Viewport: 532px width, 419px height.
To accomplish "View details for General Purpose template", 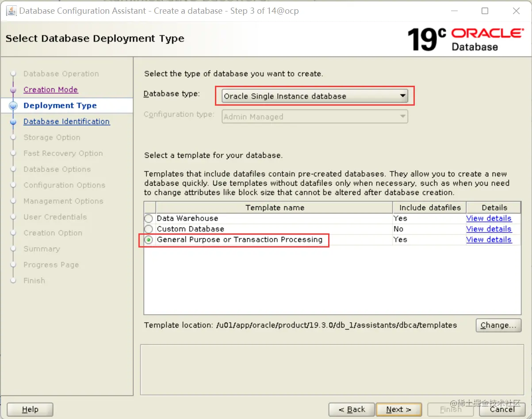I will 489,240.
